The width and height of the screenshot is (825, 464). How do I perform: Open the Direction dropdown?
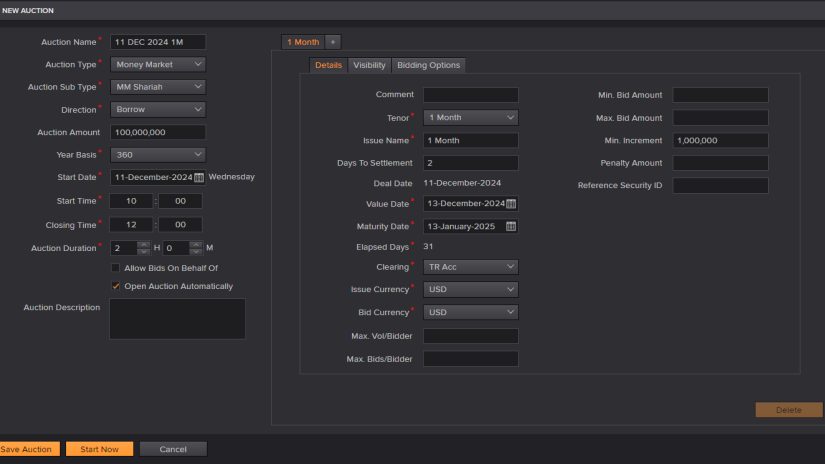coord(158,109)
